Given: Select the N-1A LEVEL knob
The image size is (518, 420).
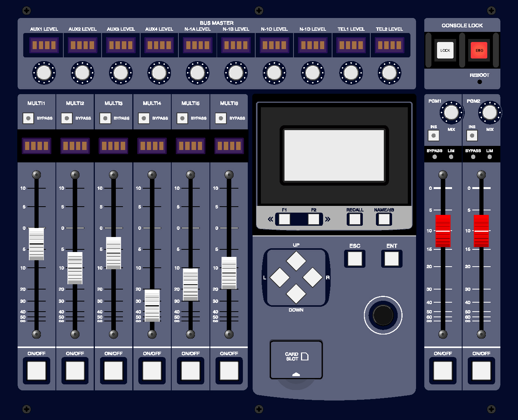Looking at the screenshot, I should pyautogui.click(x=198, y=73).
